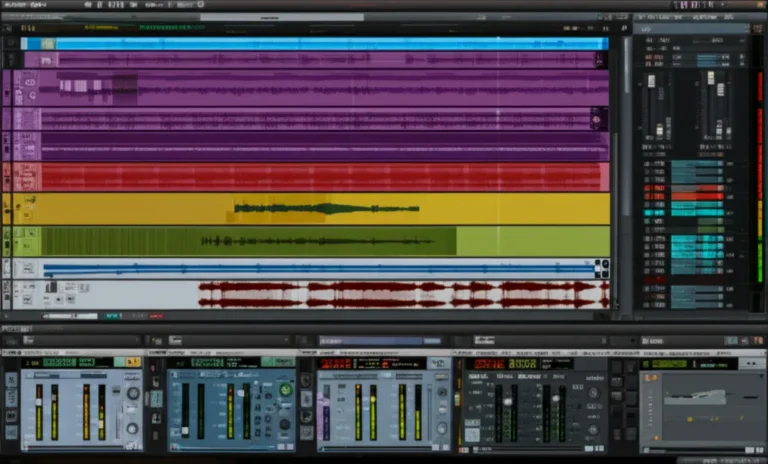Click the thumbnail on the blue track header

tap(48, 44)
